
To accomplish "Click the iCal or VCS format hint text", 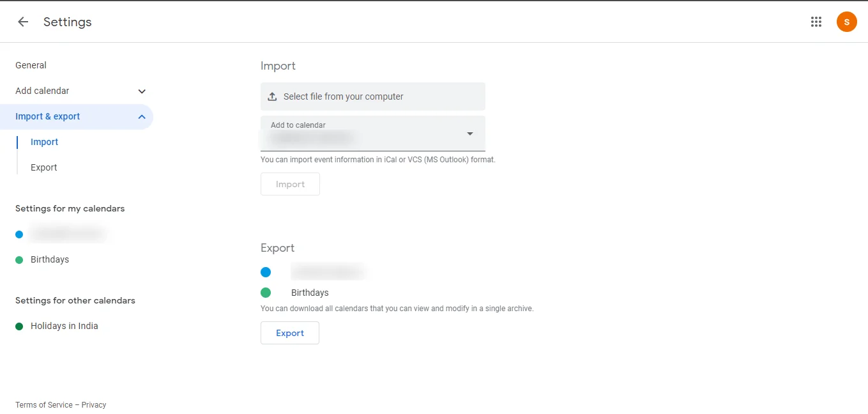I will coord(378,160).
